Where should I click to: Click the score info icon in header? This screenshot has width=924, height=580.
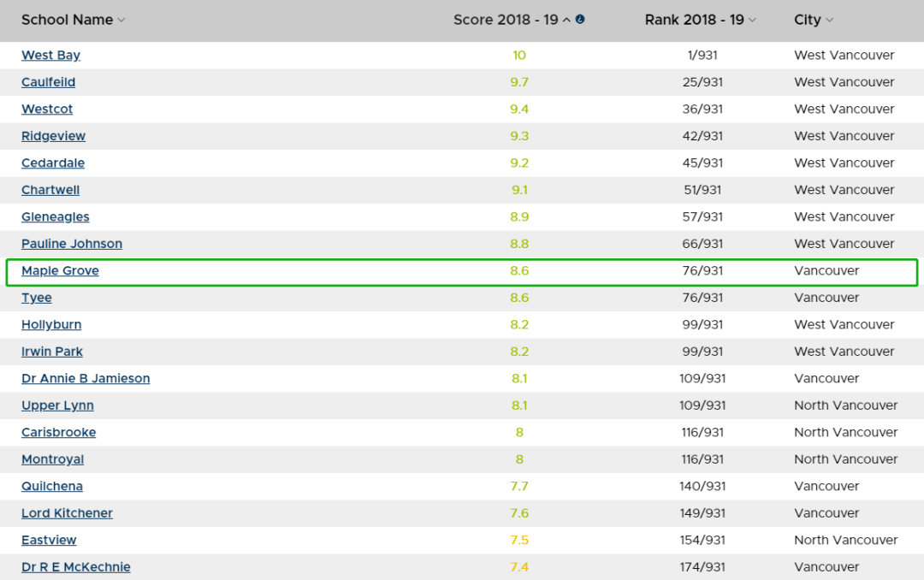click(x=580, y=19)
